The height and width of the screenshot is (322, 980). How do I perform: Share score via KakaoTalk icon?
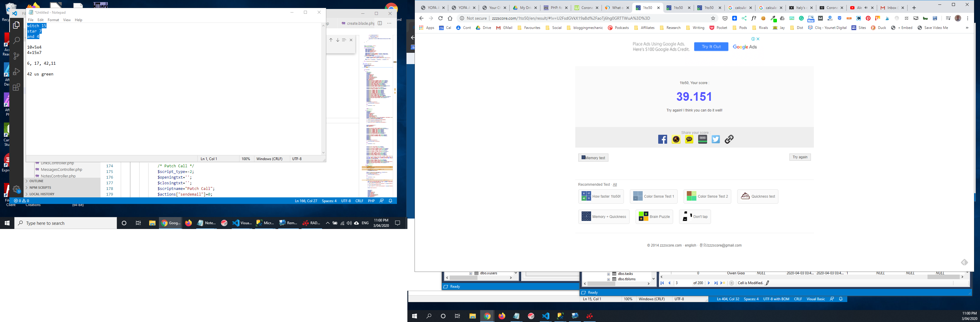tap(689, 140)
